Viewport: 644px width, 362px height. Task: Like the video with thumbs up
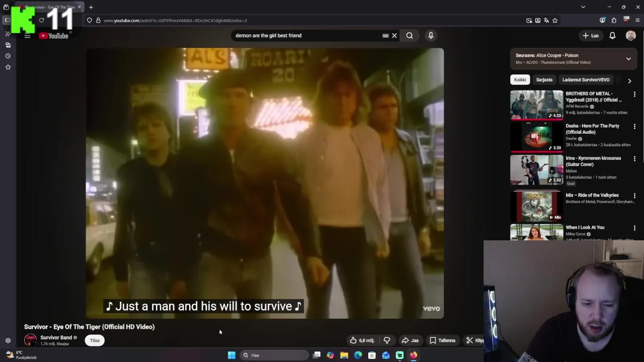(x=362, y=340)
